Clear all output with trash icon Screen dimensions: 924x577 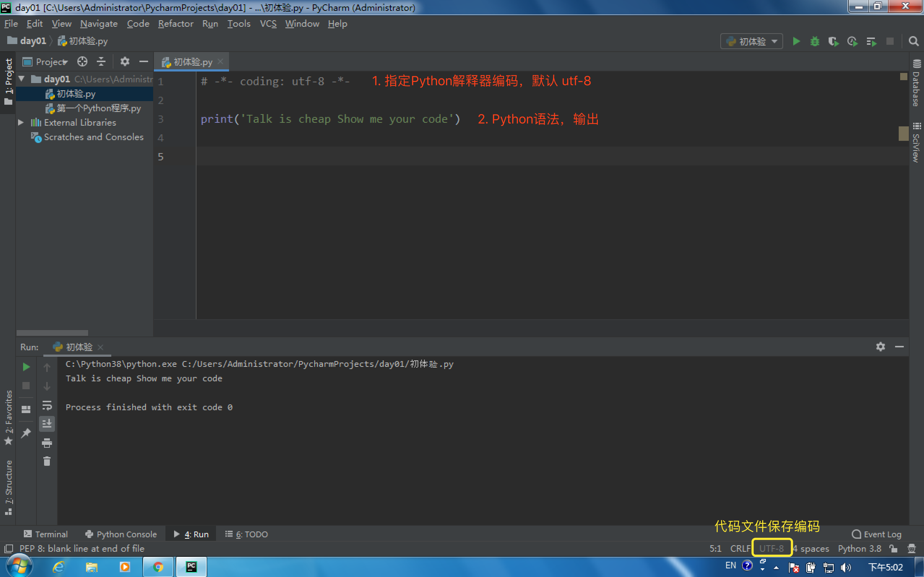coord(47,461)
